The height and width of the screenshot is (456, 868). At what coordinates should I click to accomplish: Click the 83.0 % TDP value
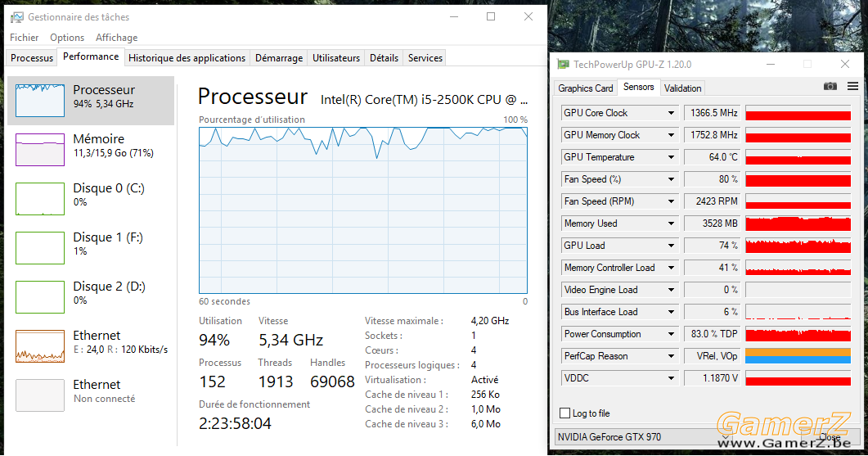tap(713, 334)
